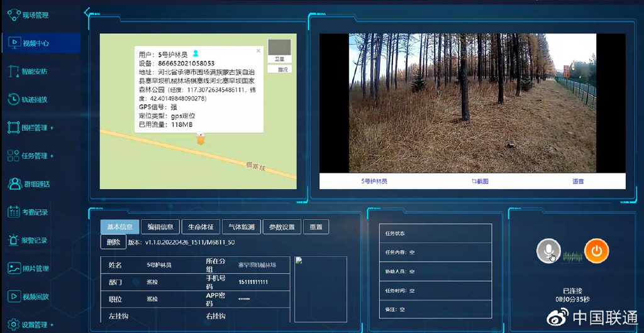Click the 已用流量: 118MB line
Screen dimensions: 644x333
coord(165,124)
